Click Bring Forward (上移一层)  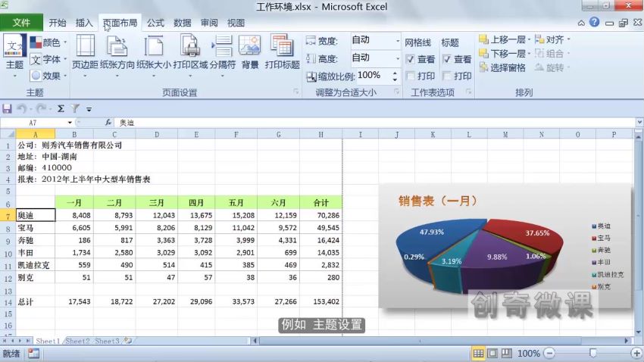[x=505, y=39]
